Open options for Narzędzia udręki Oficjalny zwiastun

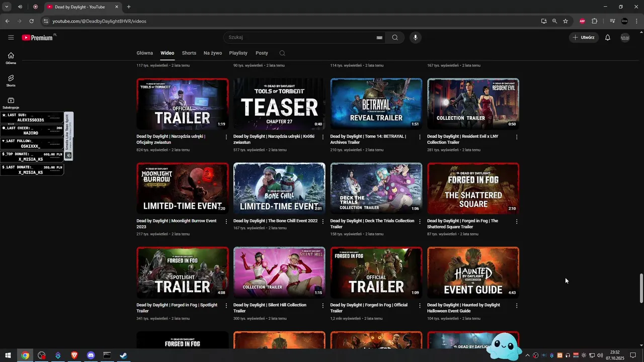pyautogui.click(x=226, y=137)
